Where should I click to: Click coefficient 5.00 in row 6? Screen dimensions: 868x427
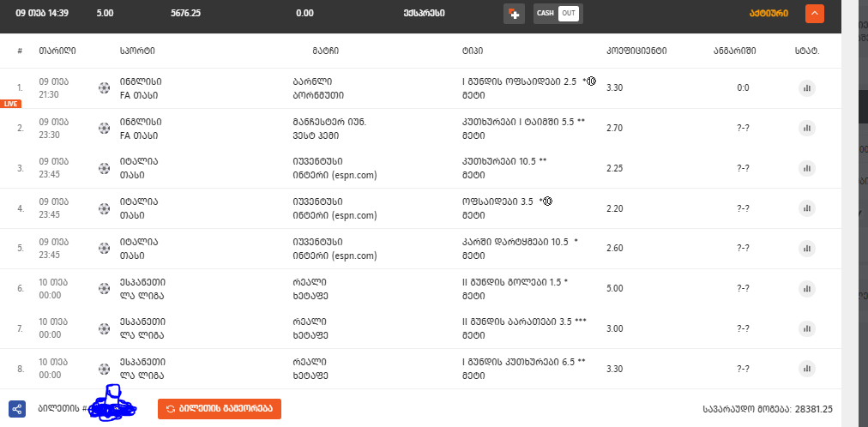[x=615, y=288]
